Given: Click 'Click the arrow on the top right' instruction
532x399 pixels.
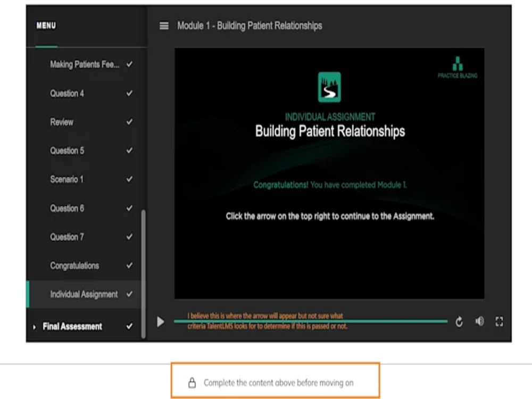Looking at the screenshot, I should tap(330, 216).
